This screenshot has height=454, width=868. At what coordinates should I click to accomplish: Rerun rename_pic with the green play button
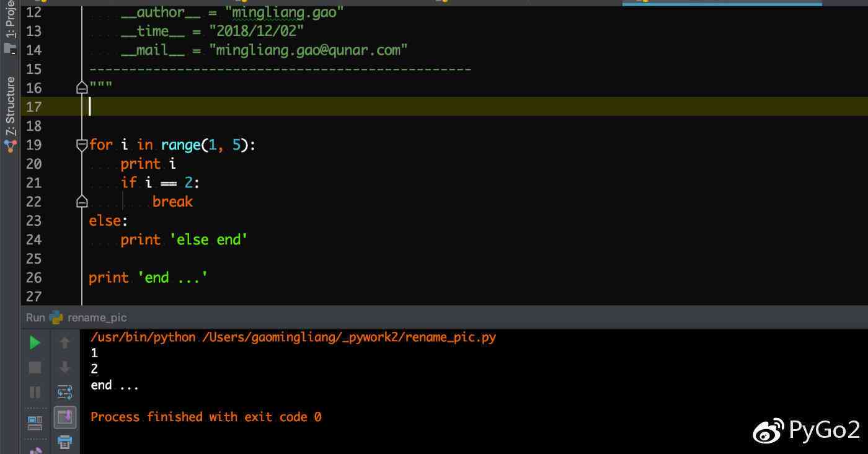[35, 342]
